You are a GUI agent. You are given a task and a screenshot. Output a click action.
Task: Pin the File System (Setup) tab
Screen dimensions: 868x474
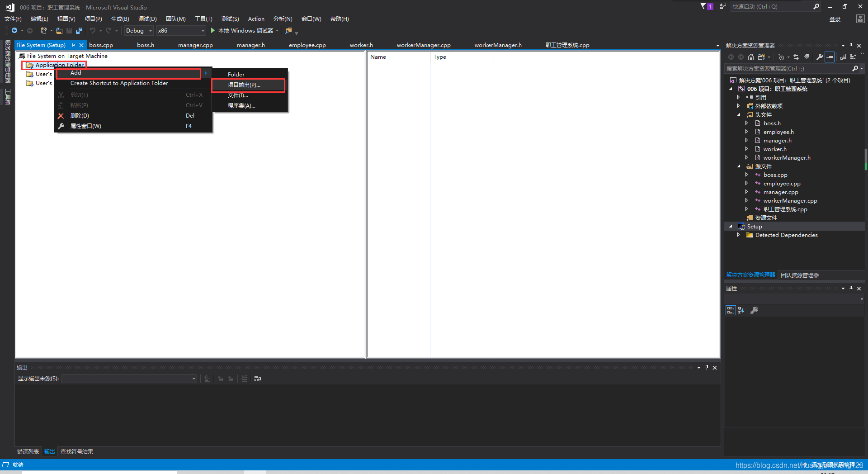[x=73, y=45]
